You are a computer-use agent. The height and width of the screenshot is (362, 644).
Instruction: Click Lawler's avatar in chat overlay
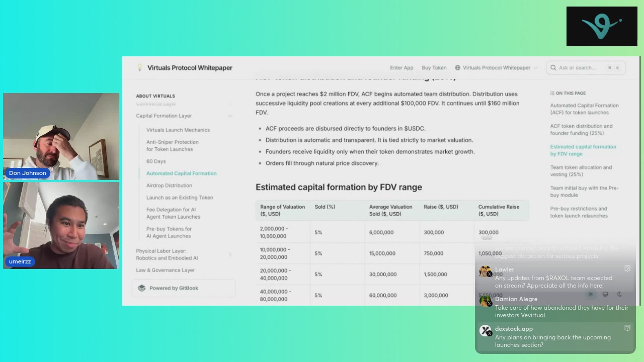pyautogui.click(x=485, y=271)
